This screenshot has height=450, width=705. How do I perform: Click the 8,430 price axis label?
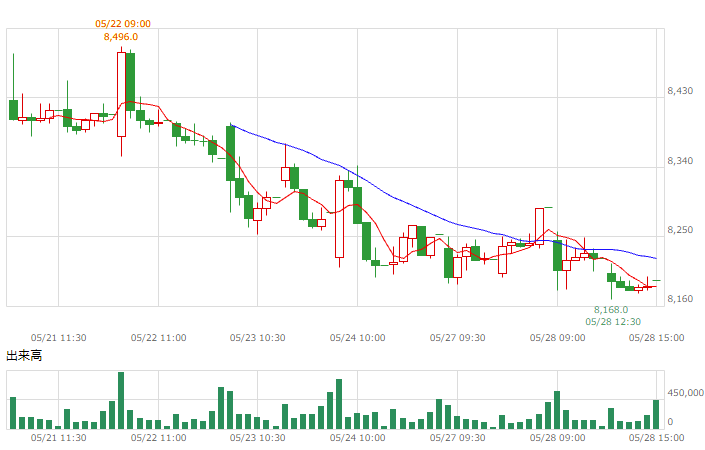click(x=680, y=91)
